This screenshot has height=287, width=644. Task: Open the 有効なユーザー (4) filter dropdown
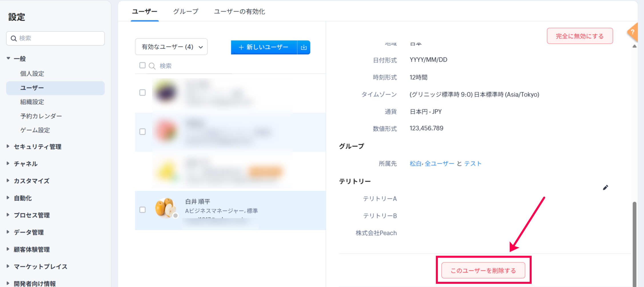pyautogui.click(x=171, y=47)
